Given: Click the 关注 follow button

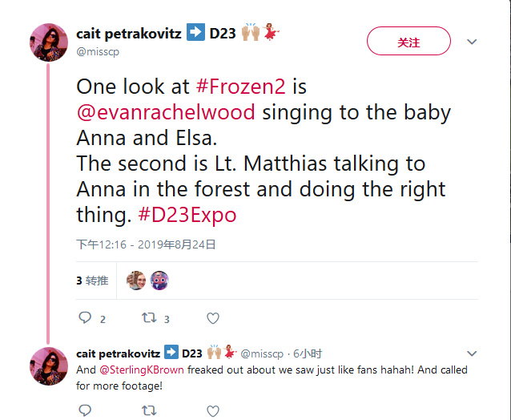Looking at the screenshot, I should pos(408,42).
